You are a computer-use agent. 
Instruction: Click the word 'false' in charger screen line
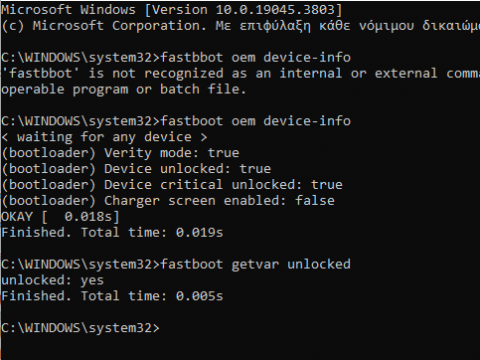315,201
